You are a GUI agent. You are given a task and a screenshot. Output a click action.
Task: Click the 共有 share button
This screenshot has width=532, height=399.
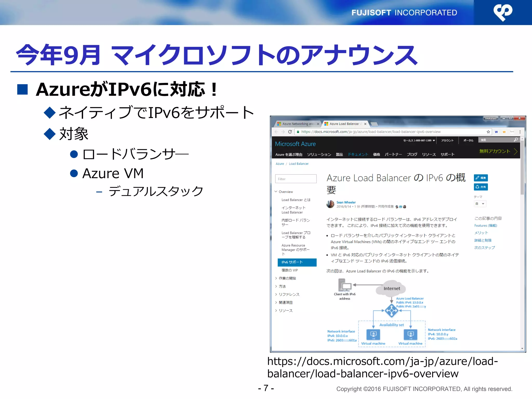click(481, 187)
